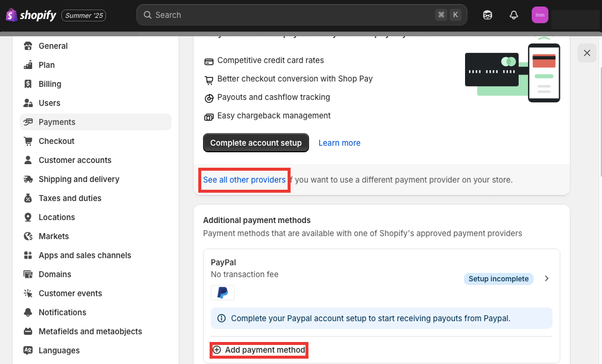Go to Customer events

pos(96,293)
